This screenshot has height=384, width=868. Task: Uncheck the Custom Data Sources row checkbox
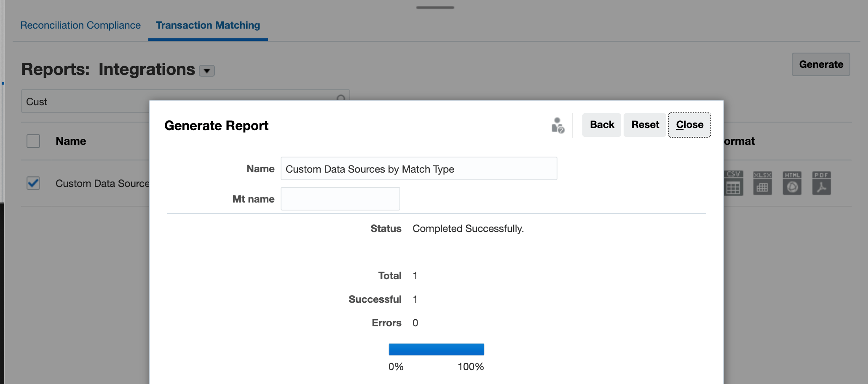click(33, 183)
